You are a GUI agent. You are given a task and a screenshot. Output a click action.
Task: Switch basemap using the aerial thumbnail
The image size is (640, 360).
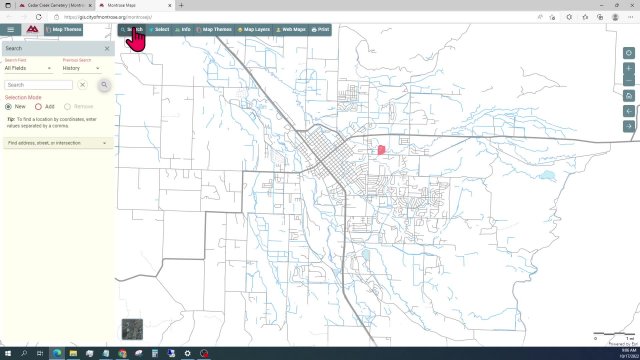(132, 329)
